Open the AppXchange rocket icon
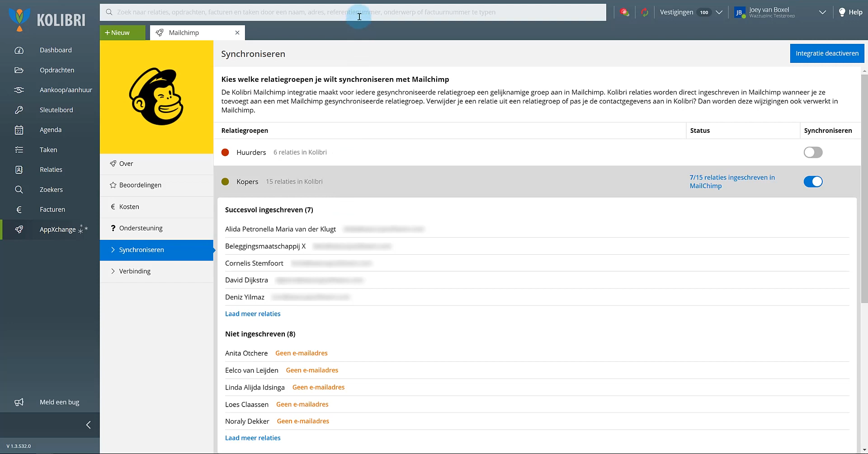Screen dimensions: 868x454 [19, 229]
